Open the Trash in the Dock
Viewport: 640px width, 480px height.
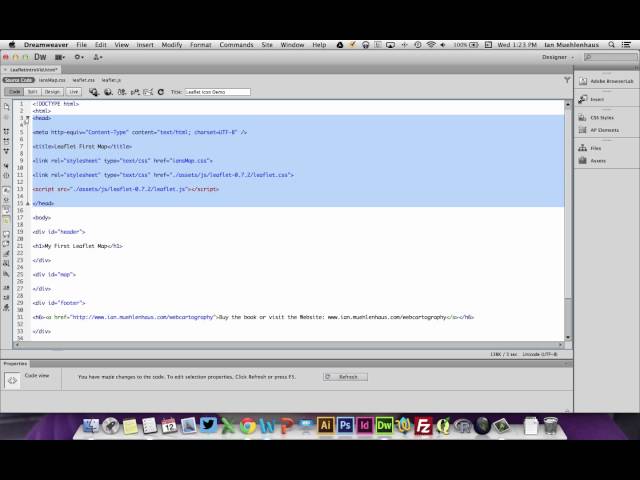tap(550, 426)
